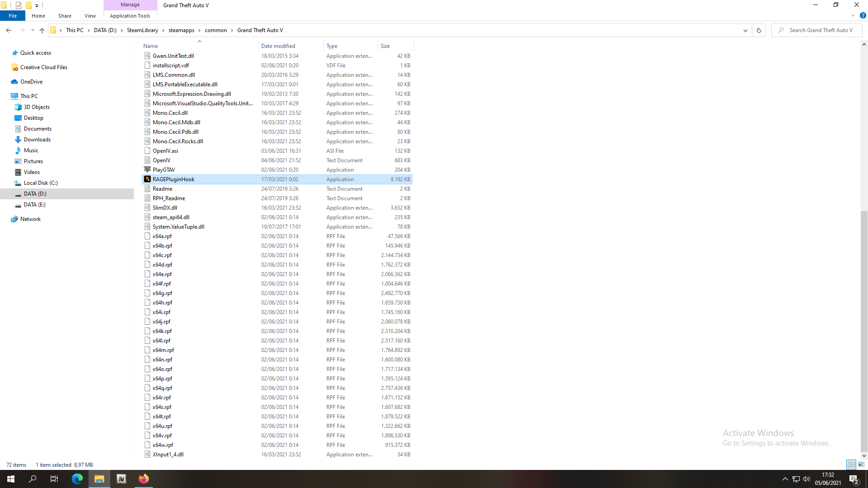The height and width of the screenshot is (488, 868).
Task: Open the View ribbon tab
Action: (x=90, y=16)
